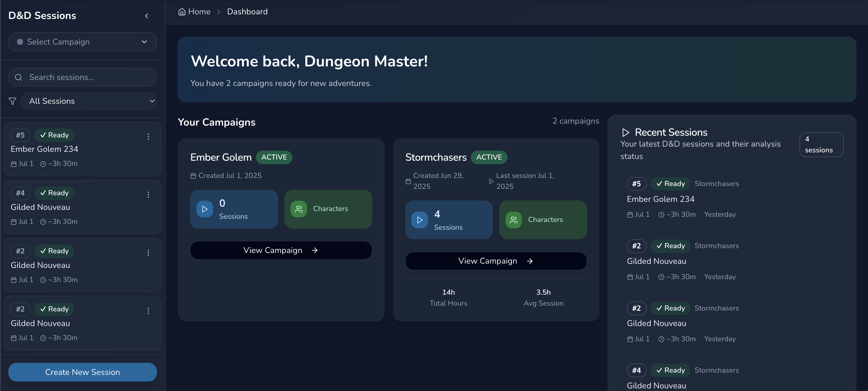This screenshot has width=868, height=391.
Task: Click Stormchasers label on recent session #5
Action: click(x=717, y=183)
